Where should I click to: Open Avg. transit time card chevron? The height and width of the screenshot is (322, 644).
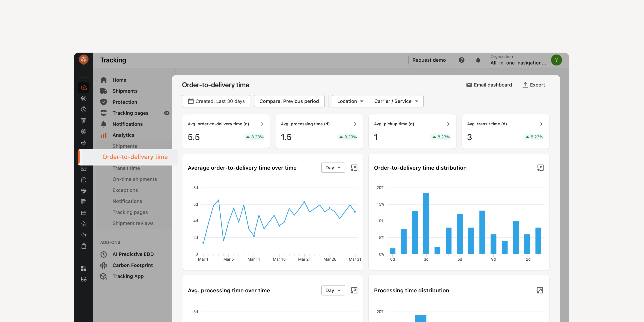click(541, 124)
